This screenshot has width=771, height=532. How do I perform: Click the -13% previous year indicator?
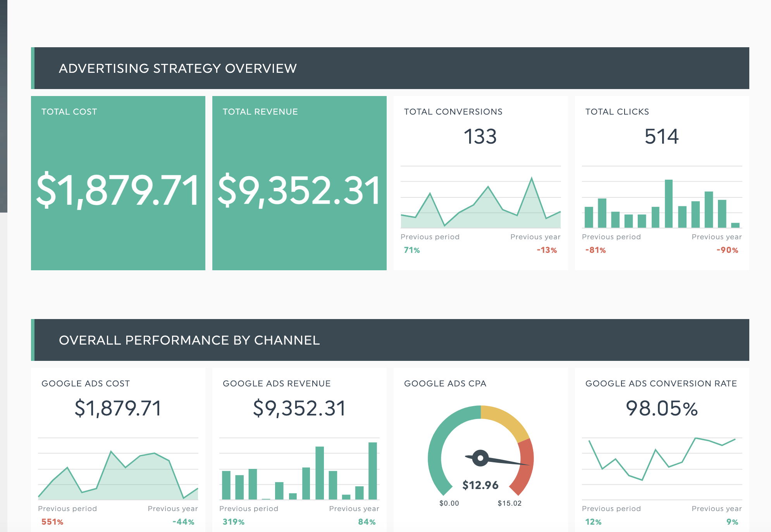tap(547, 250)
